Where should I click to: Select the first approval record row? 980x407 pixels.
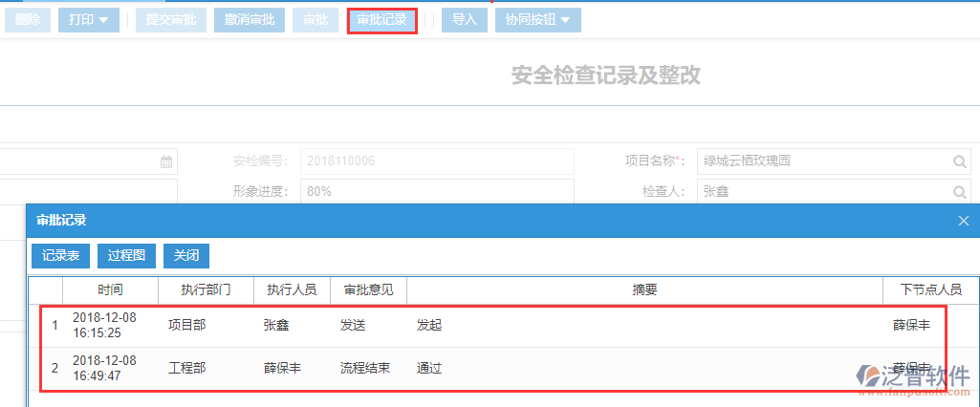478,326
